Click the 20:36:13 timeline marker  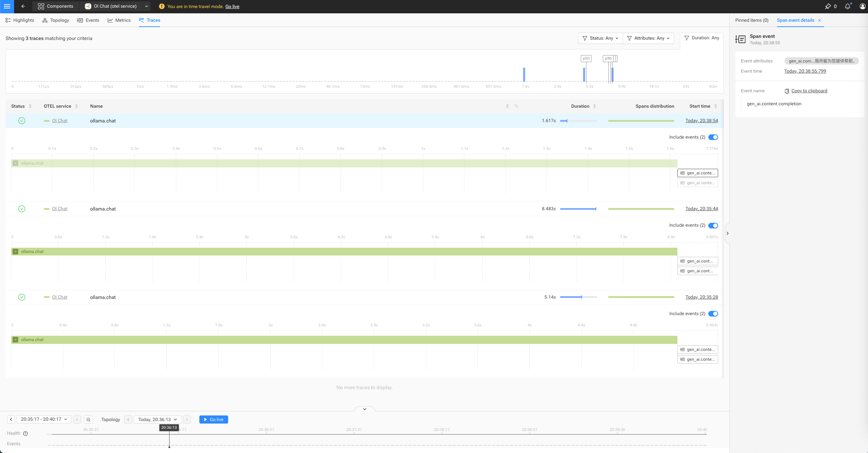tap(169, 427)
